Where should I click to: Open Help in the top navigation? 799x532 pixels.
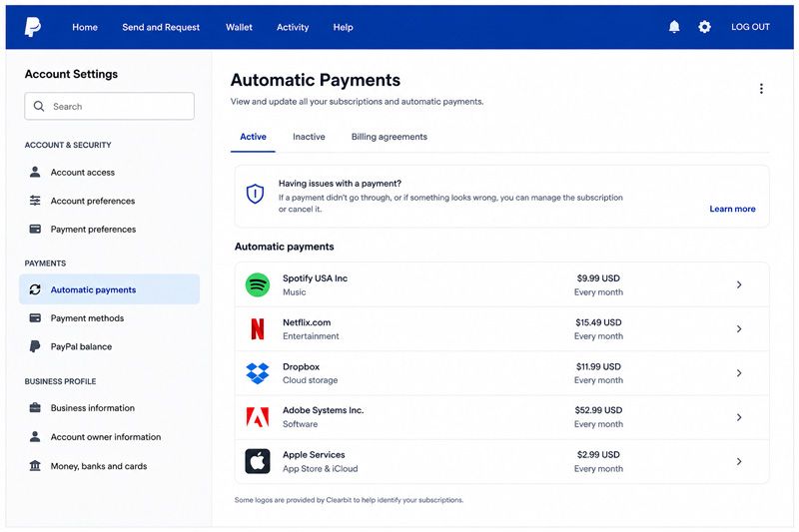click(x=343, y=27)
